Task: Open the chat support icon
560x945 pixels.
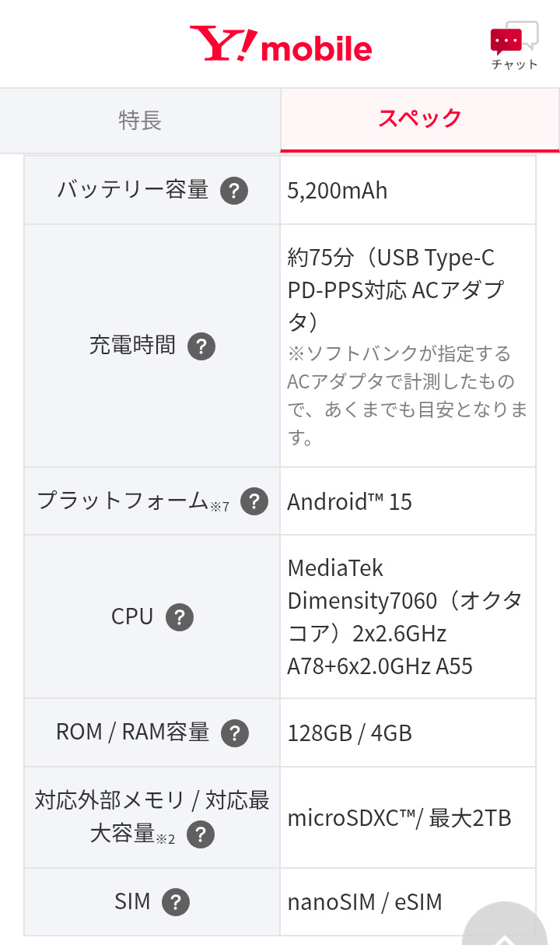Action: 514,45
